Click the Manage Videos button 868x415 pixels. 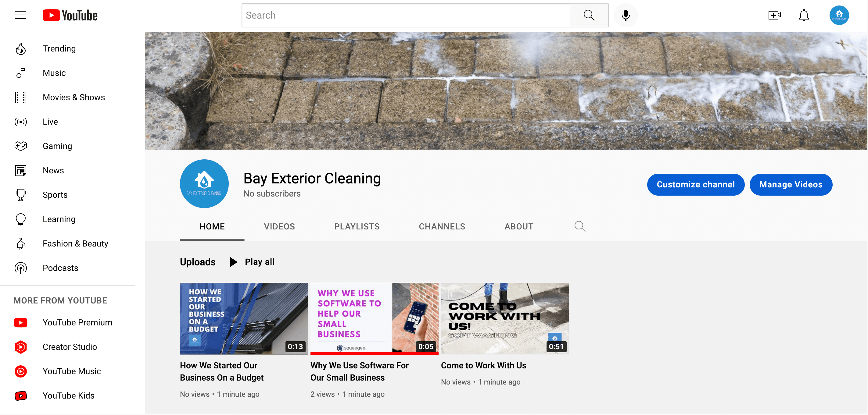pos(791,184)
